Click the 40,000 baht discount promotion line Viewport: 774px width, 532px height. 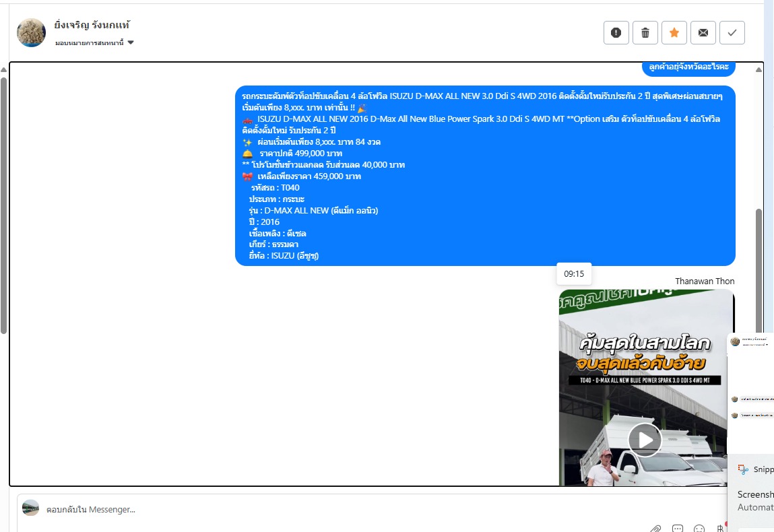(x=323, y=165)
